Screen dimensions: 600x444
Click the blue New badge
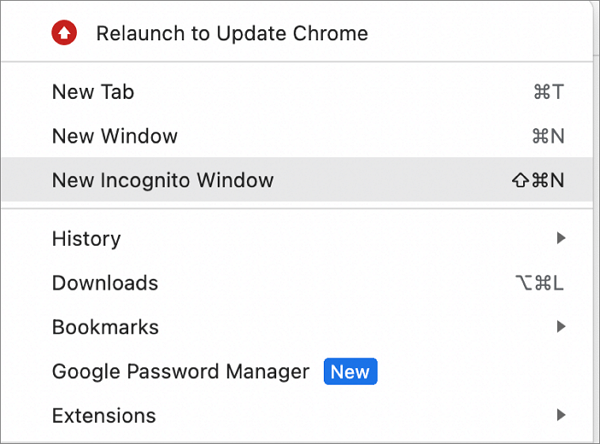tap(350, 372)
